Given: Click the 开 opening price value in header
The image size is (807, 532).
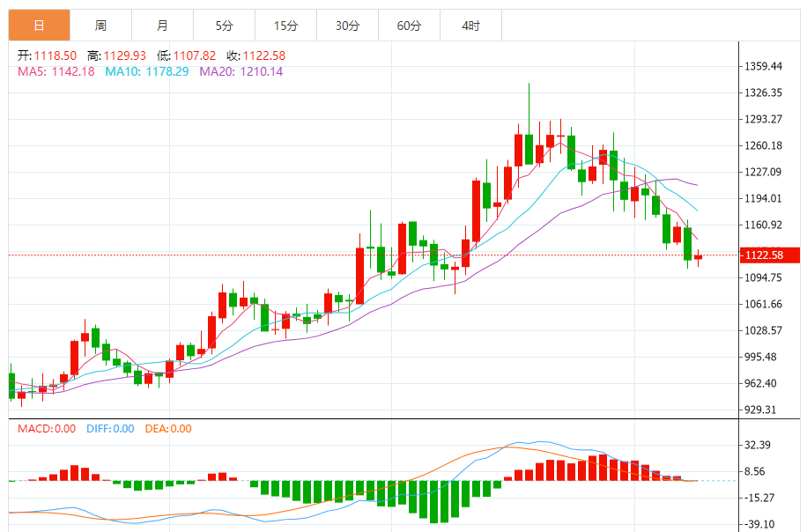Looking at the screenshot, I should tap(50, 55).
